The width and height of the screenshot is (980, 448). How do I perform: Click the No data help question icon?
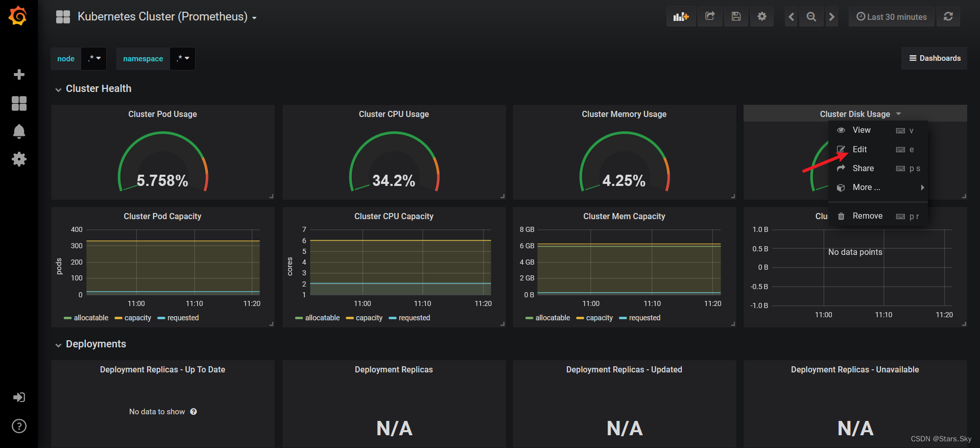194,412
